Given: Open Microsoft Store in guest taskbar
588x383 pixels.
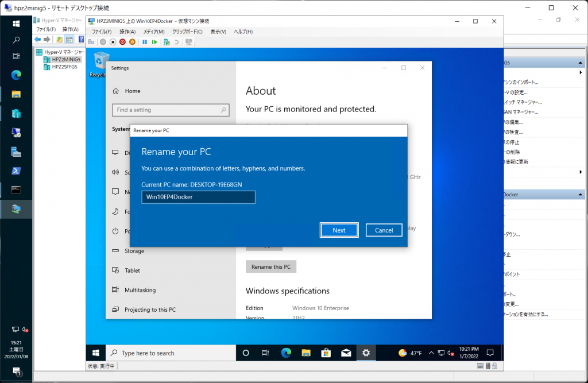Looking at the screenshot, I should tap(326, 353).
